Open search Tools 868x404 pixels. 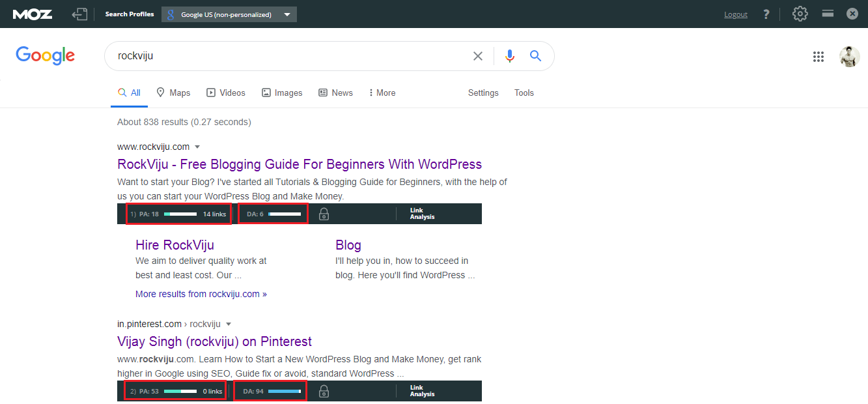tap(524, 93)
